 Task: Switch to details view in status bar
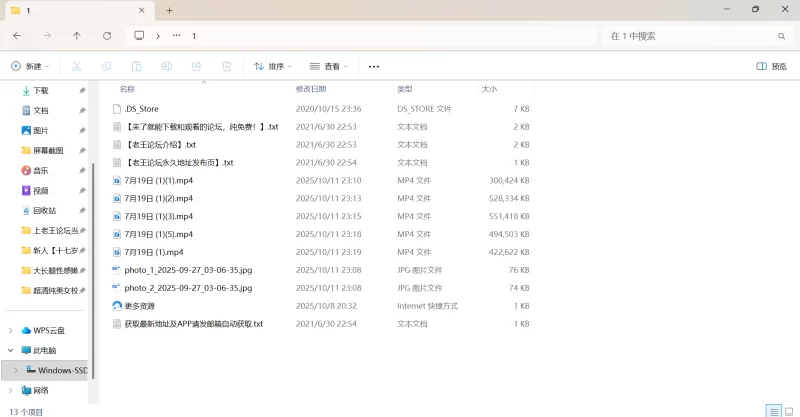(772, 410)
